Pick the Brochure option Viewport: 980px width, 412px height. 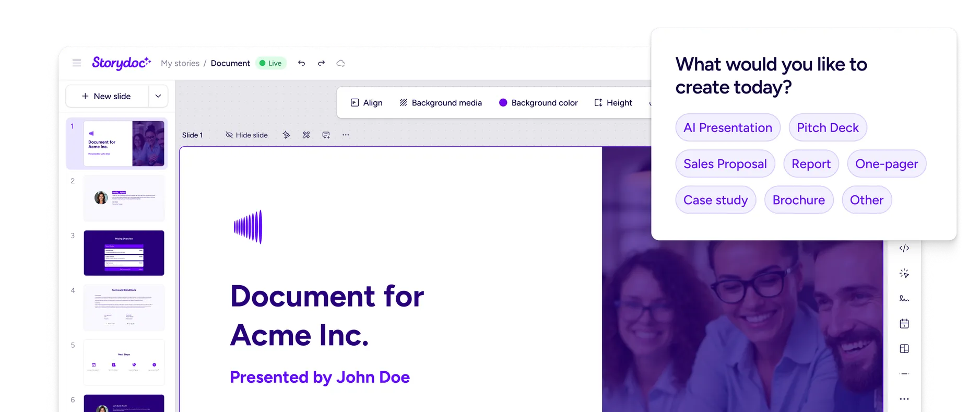799,200
